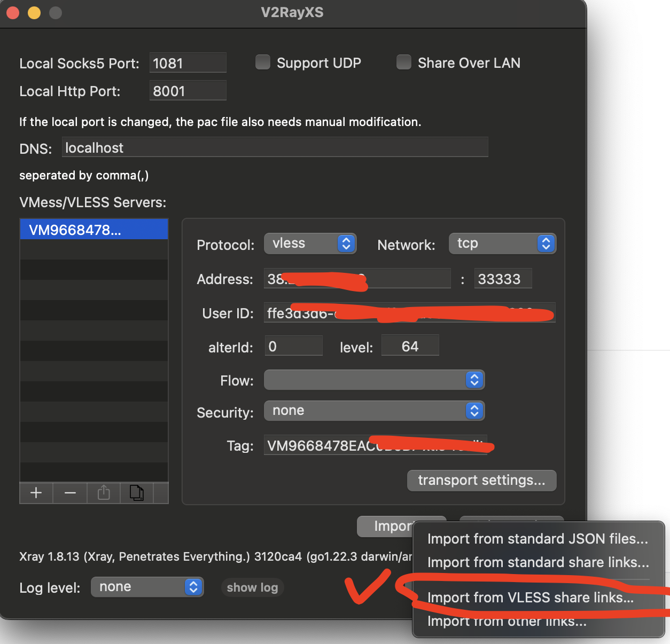Duplicate the selected server with copy icon
Image resolution: width=670 pixels, height=644 pixels.
(137, 493)
